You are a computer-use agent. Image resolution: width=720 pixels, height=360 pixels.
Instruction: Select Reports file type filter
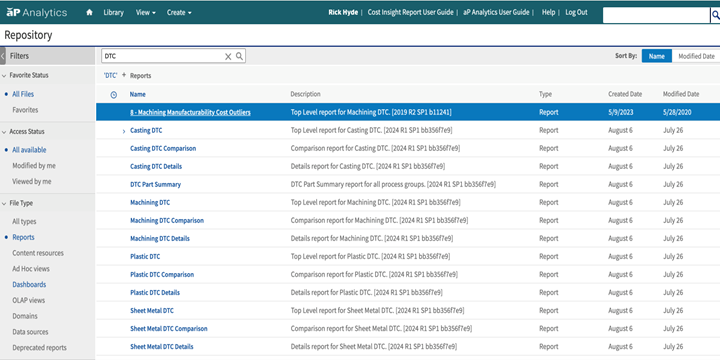tap(23, 237)
